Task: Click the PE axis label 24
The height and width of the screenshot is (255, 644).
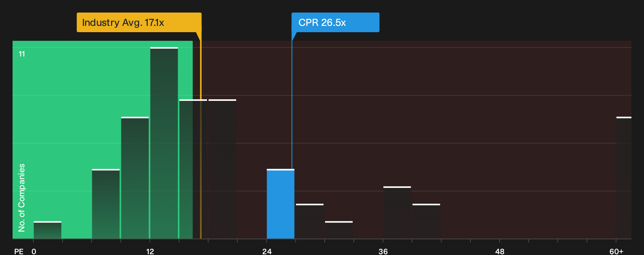Action: pyautogui.click(x=267, y=251)
